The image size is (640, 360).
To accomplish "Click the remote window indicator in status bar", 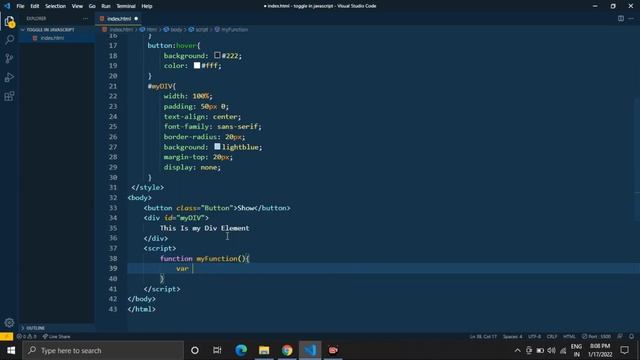I will pyautogui.click(x=7, y=336).
